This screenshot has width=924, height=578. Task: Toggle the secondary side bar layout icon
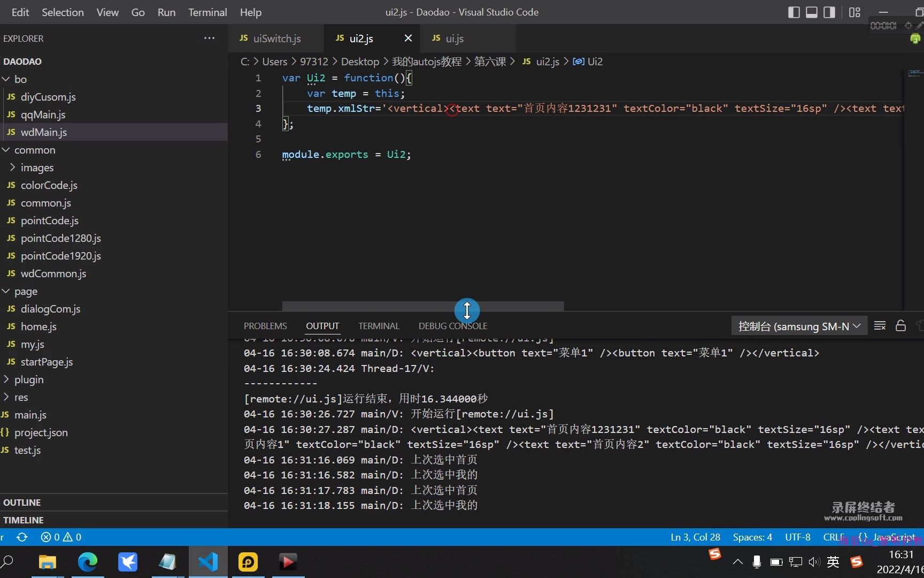[829, 12]
